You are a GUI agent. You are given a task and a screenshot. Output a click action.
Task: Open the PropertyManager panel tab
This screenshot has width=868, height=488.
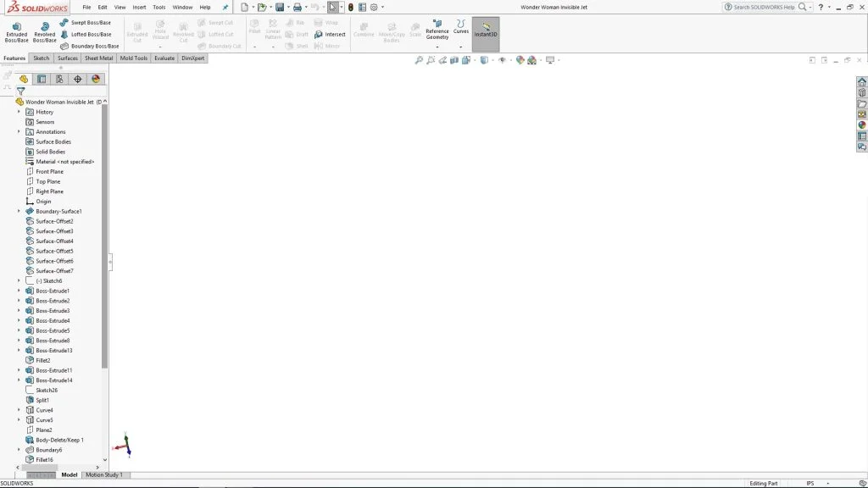click(x=42, y=79)
